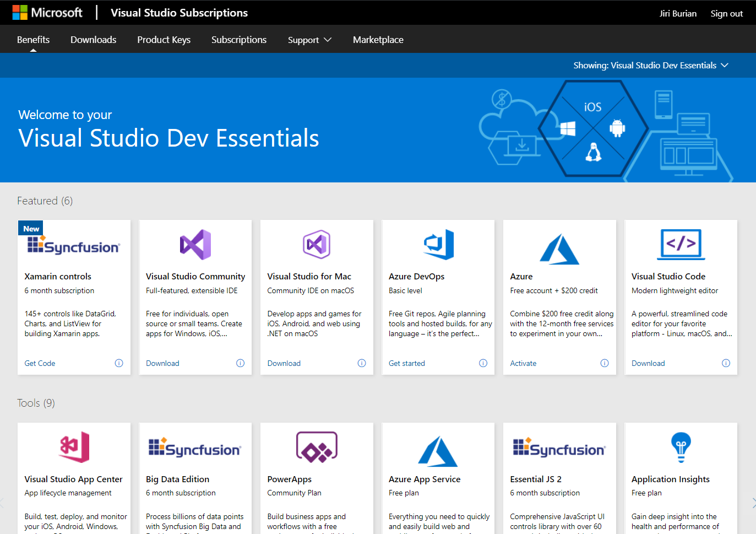This screenshot has height=534, width=756.
Task: Open info icon on Xamarin controls card
Action: pos(119,363)
